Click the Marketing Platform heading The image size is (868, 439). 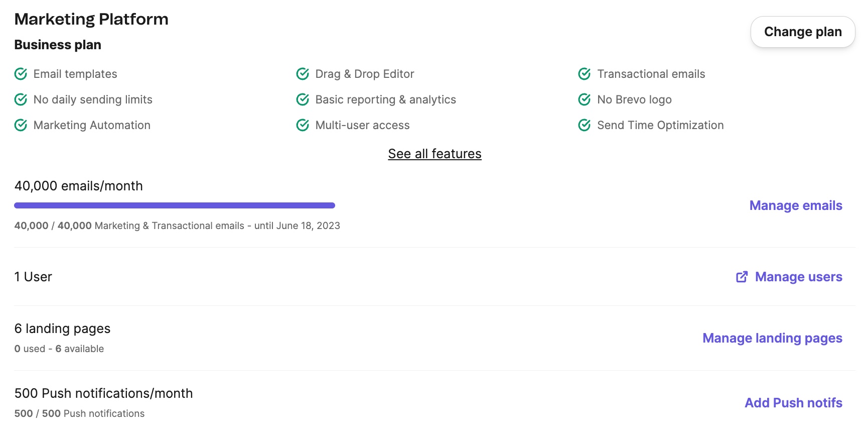91,19
